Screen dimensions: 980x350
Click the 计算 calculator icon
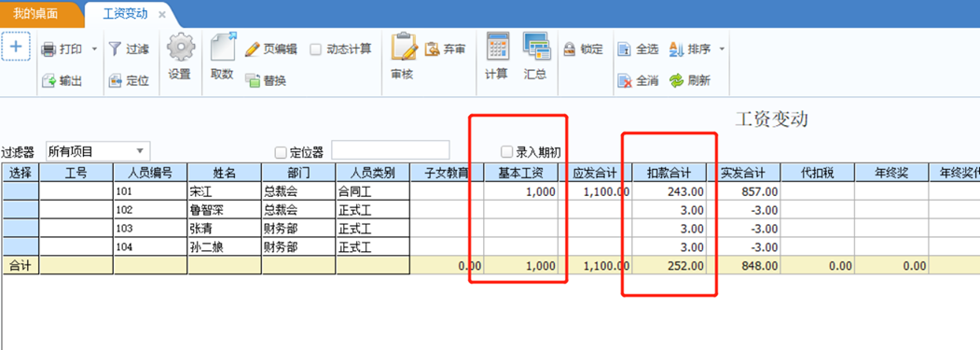coord(498,47)
